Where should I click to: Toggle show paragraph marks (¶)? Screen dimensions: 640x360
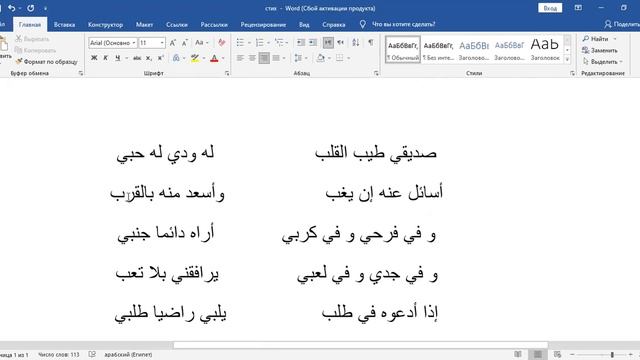pos(371,42)
